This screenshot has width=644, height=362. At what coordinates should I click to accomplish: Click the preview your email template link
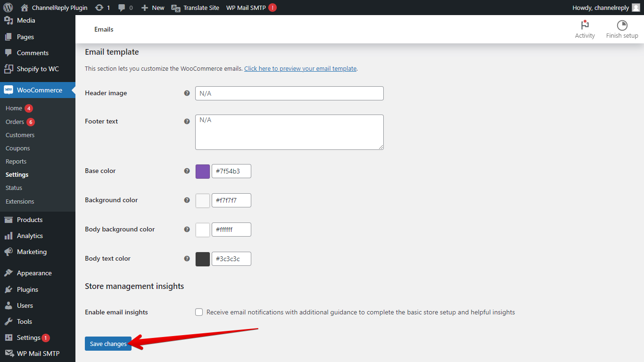(x=300, y=69)
